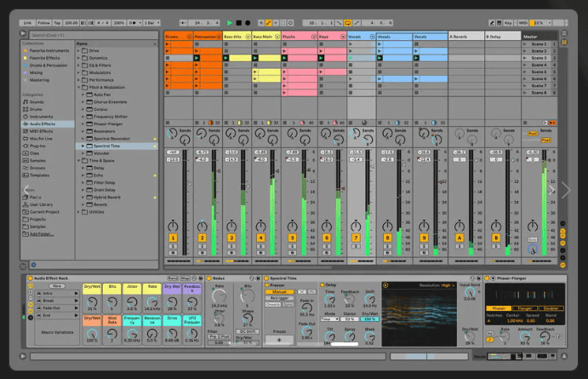Collapse the Time & Space folder

pyautogui.click(x=78, y=161)
